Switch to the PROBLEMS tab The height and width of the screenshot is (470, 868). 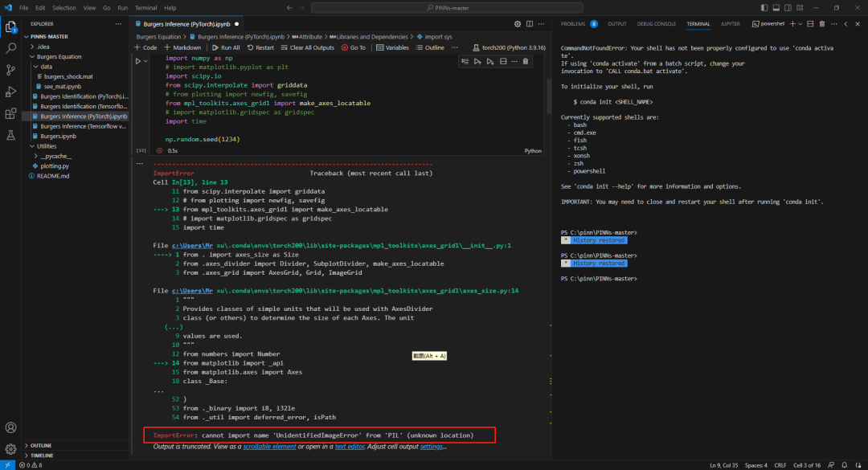(x=573, y=24)
